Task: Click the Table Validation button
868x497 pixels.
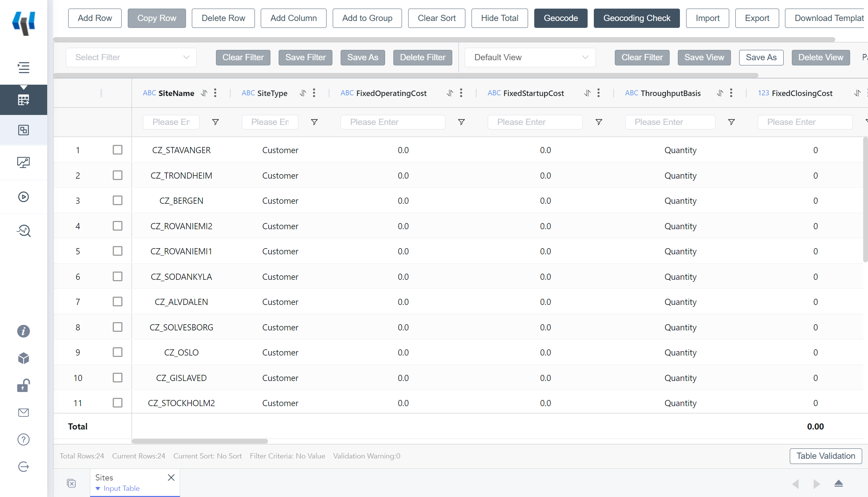Action: [826, 456]
